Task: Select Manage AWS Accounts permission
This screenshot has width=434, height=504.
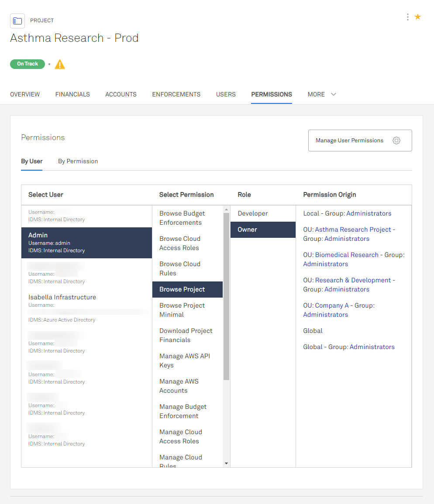Action: click(188, 386)
